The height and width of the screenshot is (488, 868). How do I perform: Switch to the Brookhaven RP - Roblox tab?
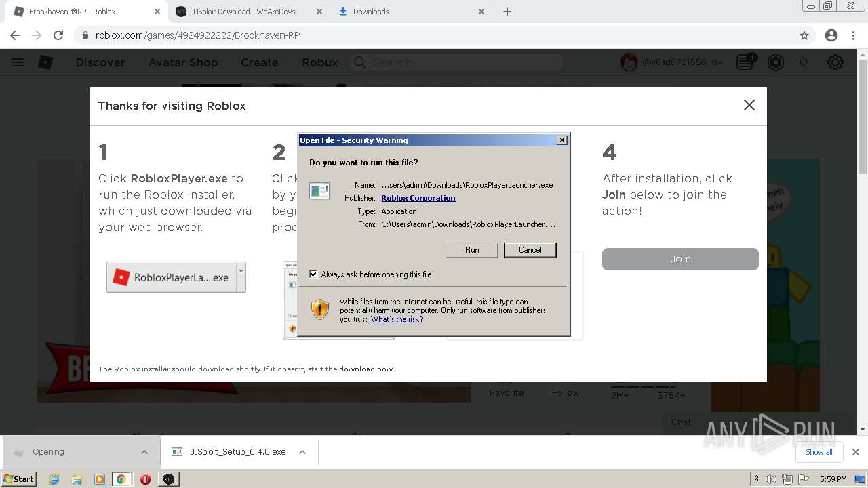[72, 12]
